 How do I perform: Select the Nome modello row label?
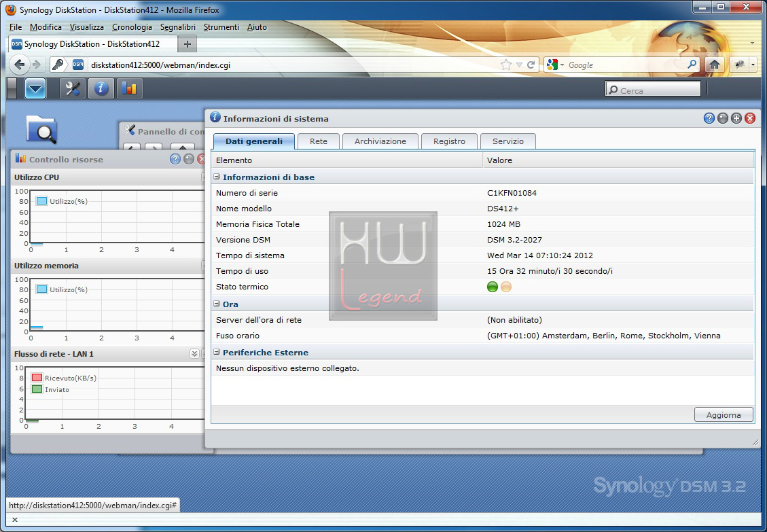(x=244, y=209)
